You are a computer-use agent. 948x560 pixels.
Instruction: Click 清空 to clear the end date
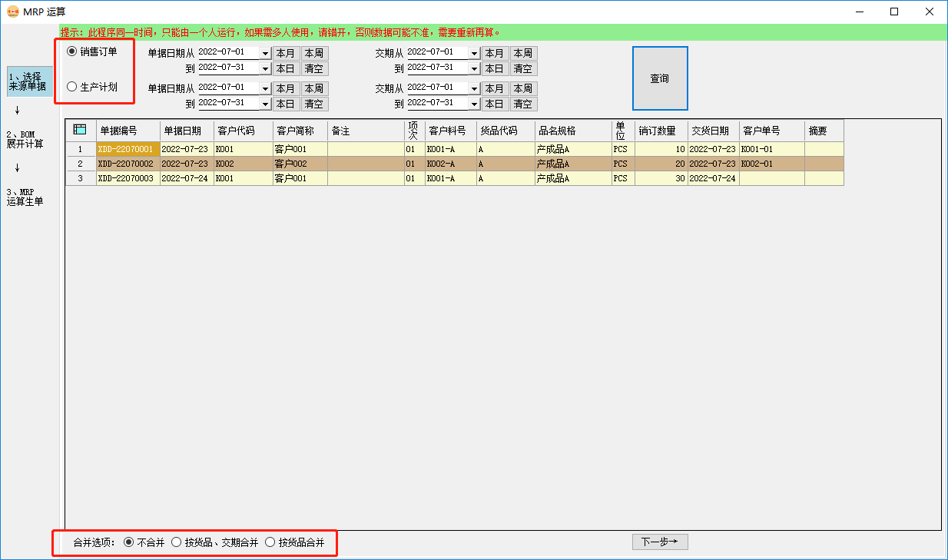(313, 68)
